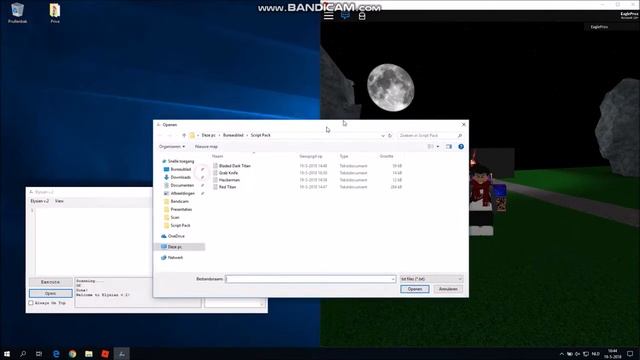Launch Chrome from the taskbar
Image resolution: width=640 pixels, height=360 pixels.
(x=73, y=354)
